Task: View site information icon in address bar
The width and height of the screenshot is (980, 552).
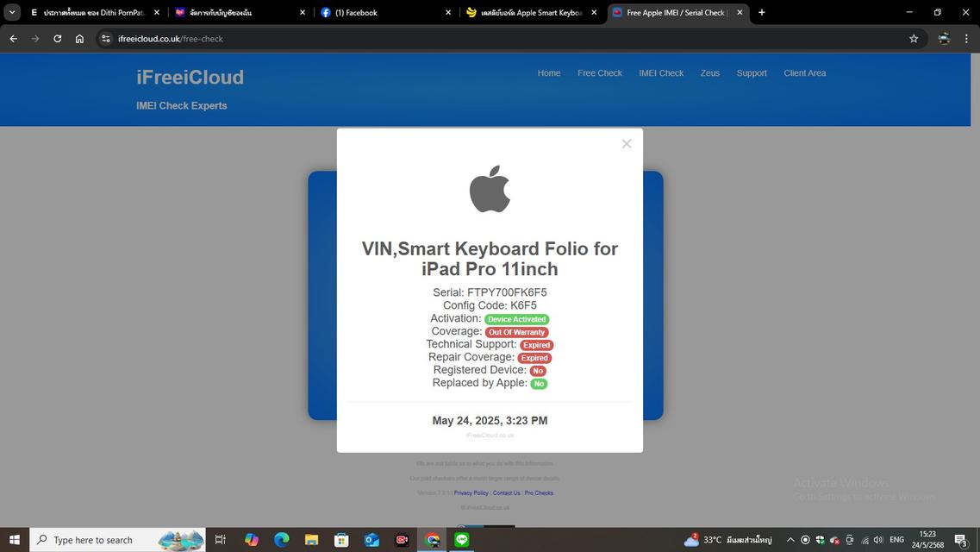Action: tap(106, 39)
